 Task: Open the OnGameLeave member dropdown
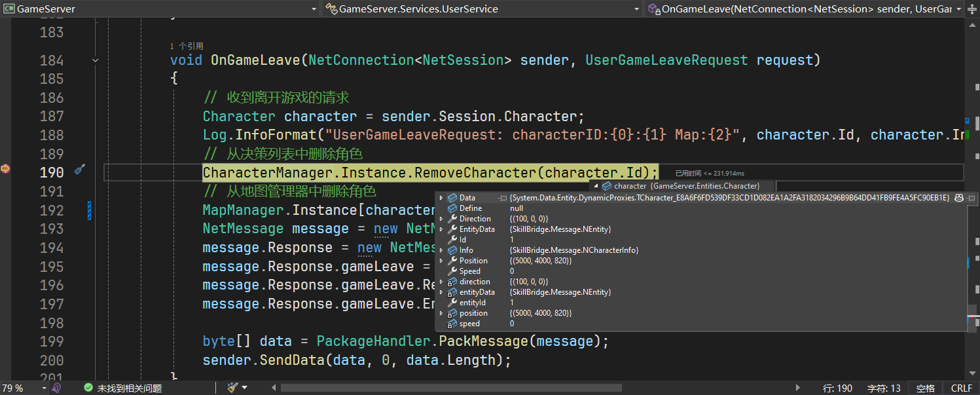[959, 9]
